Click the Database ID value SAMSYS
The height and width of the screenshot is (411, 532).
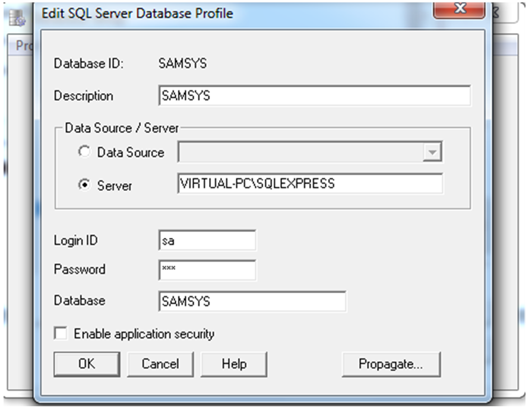[x=182, y=63]
